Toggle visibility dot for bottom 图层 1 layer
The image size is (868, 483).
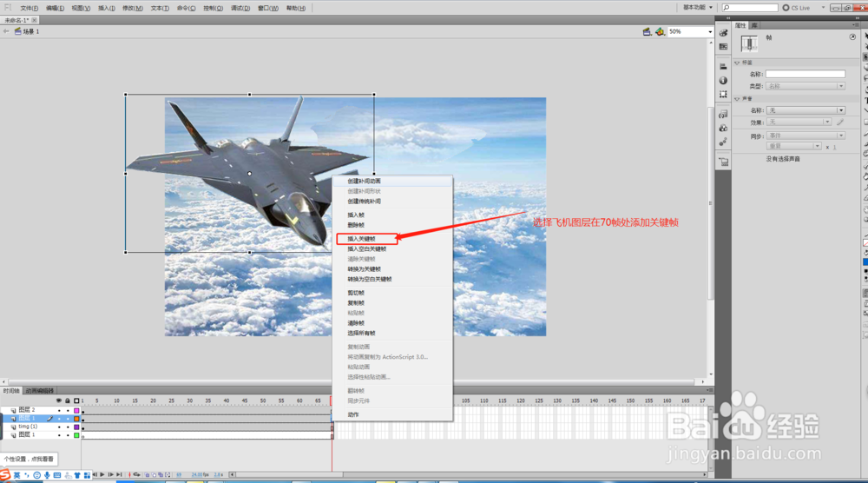pos(59,435)
